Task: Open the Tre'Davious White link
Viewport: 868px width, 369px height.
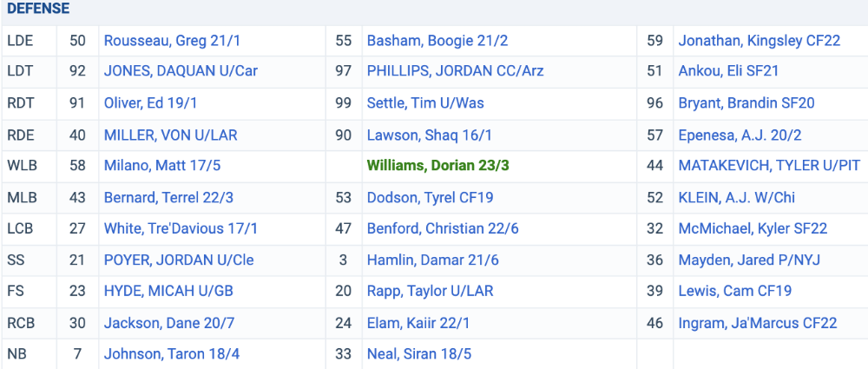Action: tap(181, 228)
